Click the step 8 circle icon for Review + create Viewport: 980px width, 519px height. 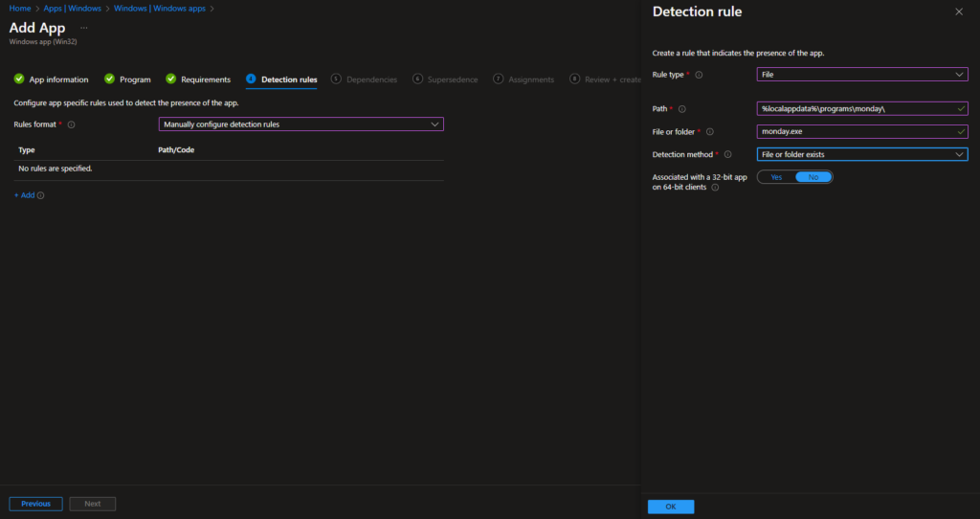tap(574, 79)
